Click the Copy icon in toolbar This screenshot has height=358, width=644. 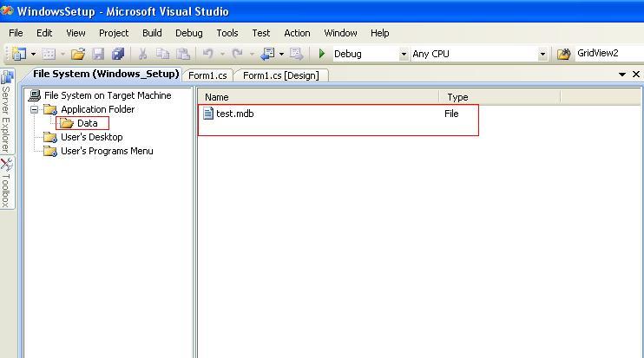tap(162, 54)
